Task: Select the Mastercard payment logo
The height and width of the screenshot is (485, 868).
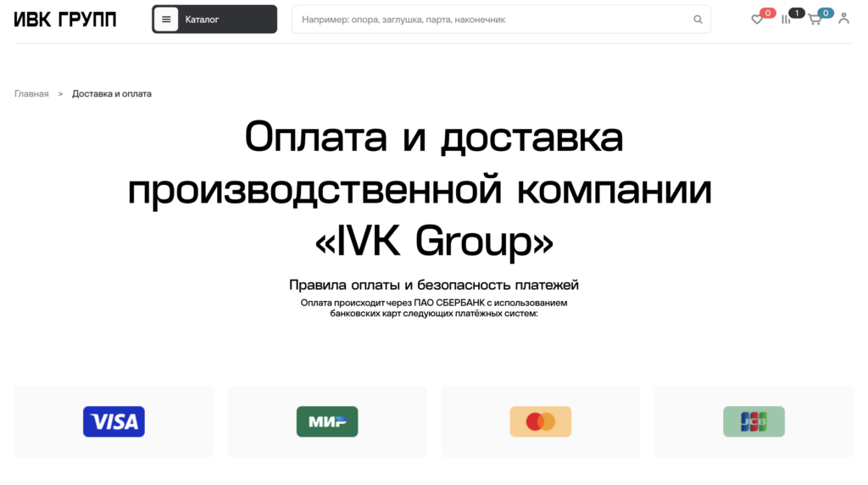Action: pos(540,421)
